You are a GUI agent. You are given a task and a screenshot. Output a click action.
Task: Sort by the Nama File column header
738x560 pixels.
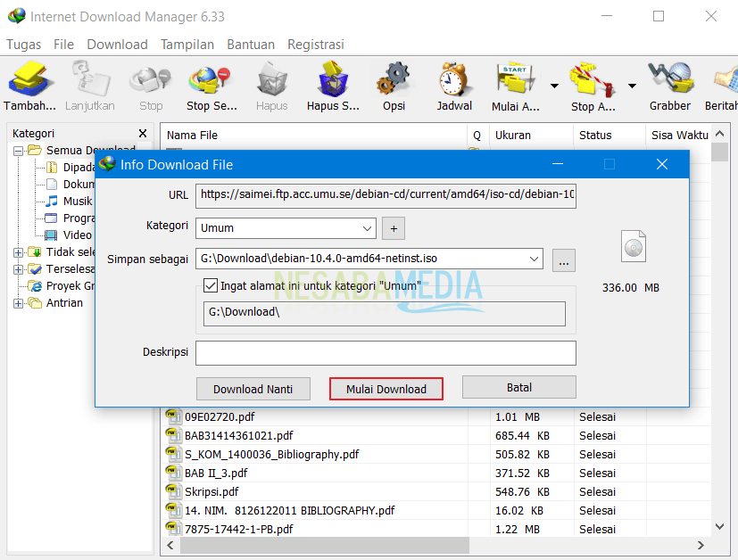(x=313, y=136)
